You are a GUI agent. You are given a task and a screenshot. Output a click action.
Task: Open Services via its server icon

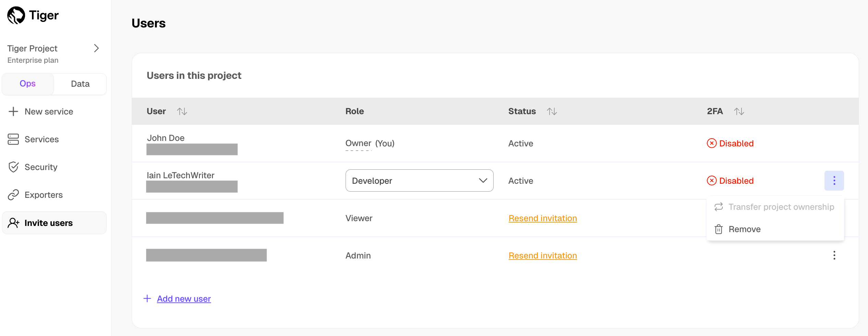tap(13, 139)
